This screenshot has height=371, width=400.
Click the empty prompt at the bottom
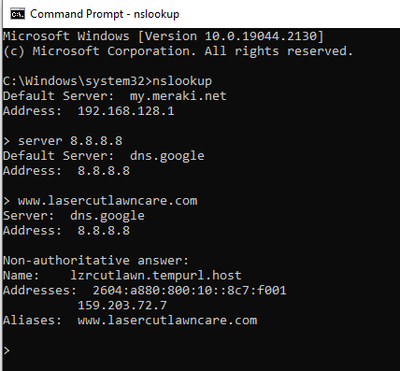6,350
